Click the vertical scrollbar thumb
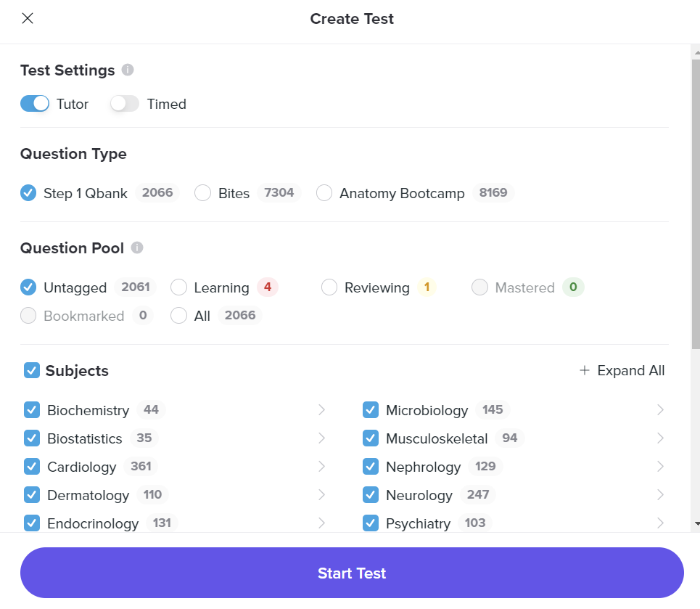 pos(696,203)
